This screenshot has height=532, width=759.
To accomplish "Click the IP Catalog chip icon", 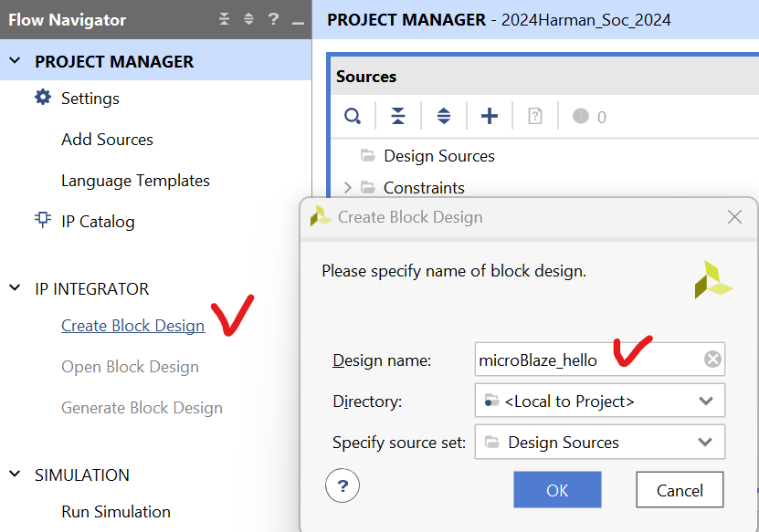I will (x=43, y=220).
